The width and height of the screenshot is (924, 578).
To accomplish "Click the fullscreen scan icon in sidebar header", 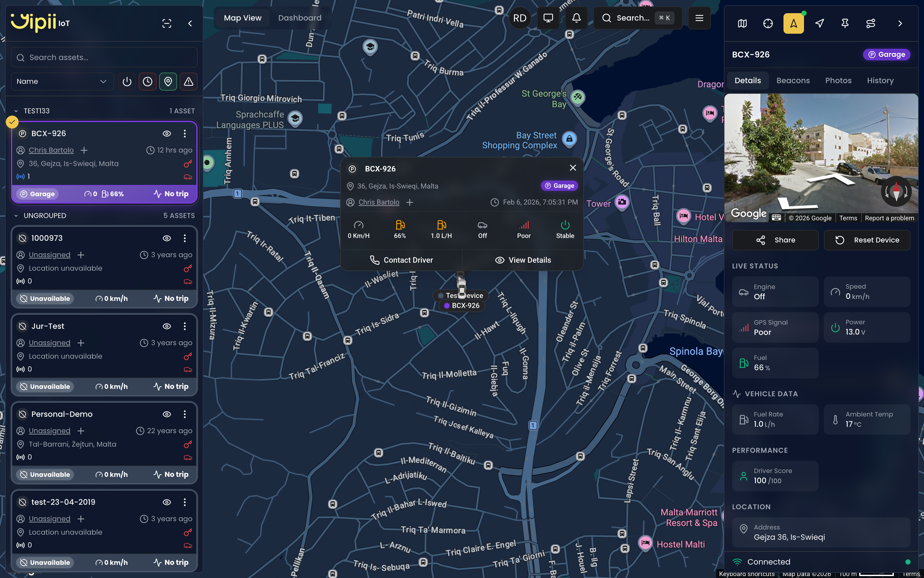I will point(167,23).
